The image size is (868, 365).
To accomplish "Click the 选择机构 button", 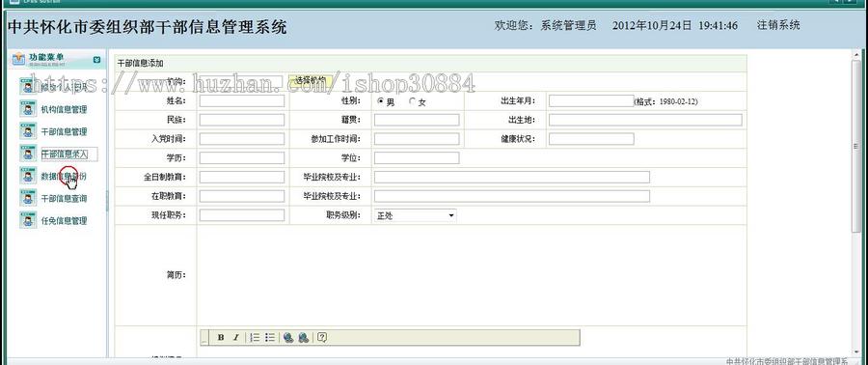I will 311,80.
